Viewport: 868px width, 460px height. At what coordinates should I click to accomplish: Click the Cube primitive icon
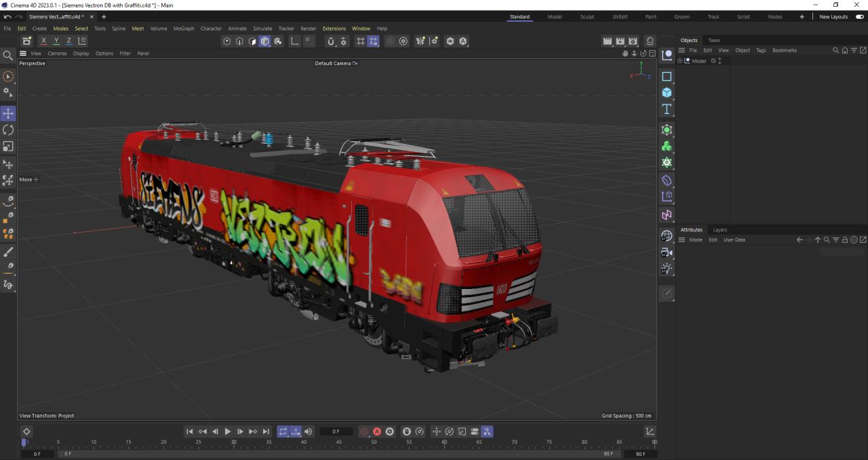click(667, 93)
